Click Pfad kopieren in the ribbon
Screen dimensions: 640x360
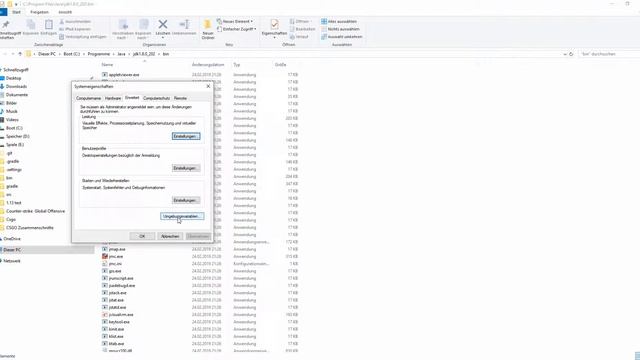pyautogui.click(x=75, y=29)
